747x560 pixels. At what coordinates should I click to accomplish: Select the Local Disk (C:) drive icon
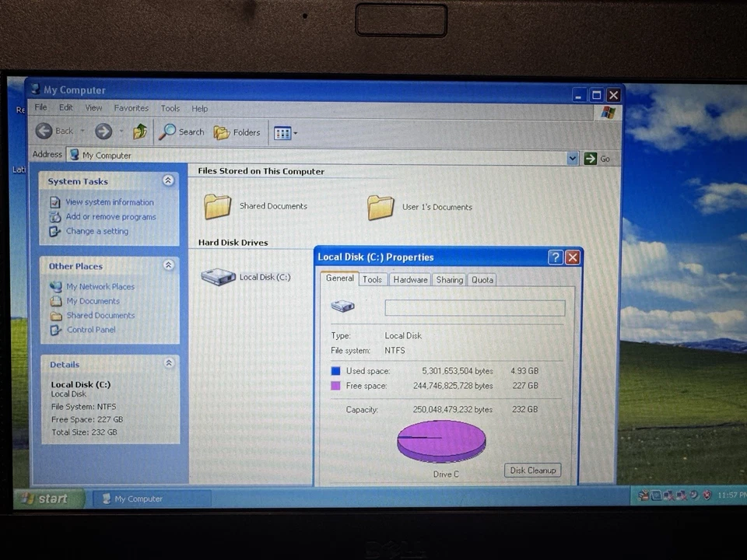pos(218,276)
